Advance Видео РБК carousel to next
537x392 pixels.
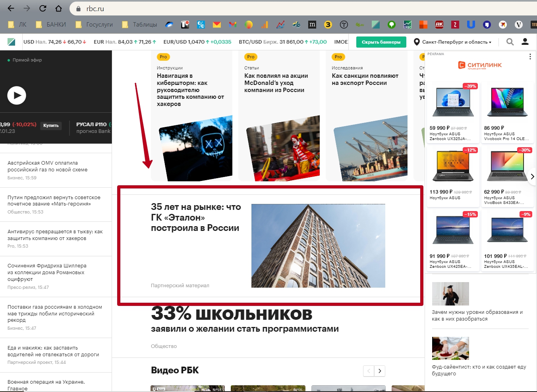click(x=380, y=371)
